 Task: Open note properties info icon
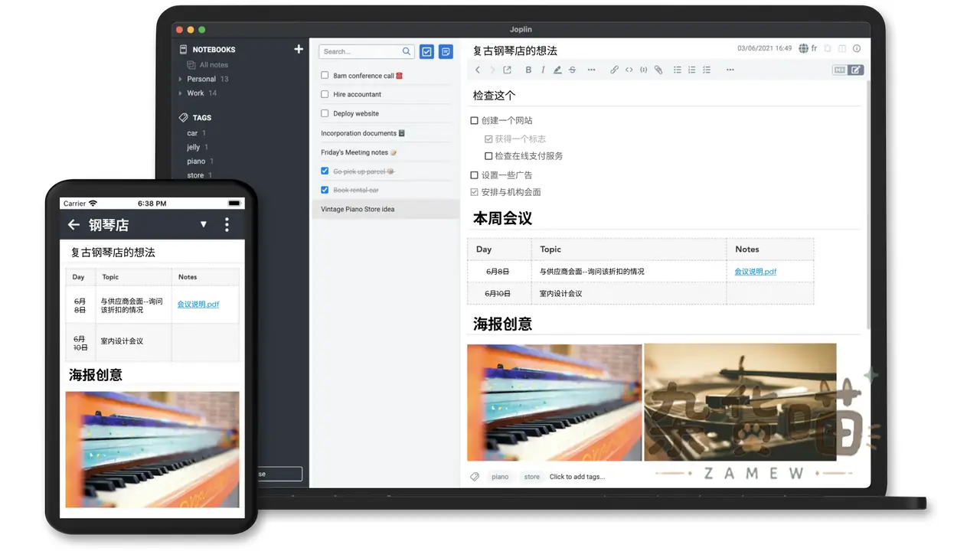[x=857, y=48]
